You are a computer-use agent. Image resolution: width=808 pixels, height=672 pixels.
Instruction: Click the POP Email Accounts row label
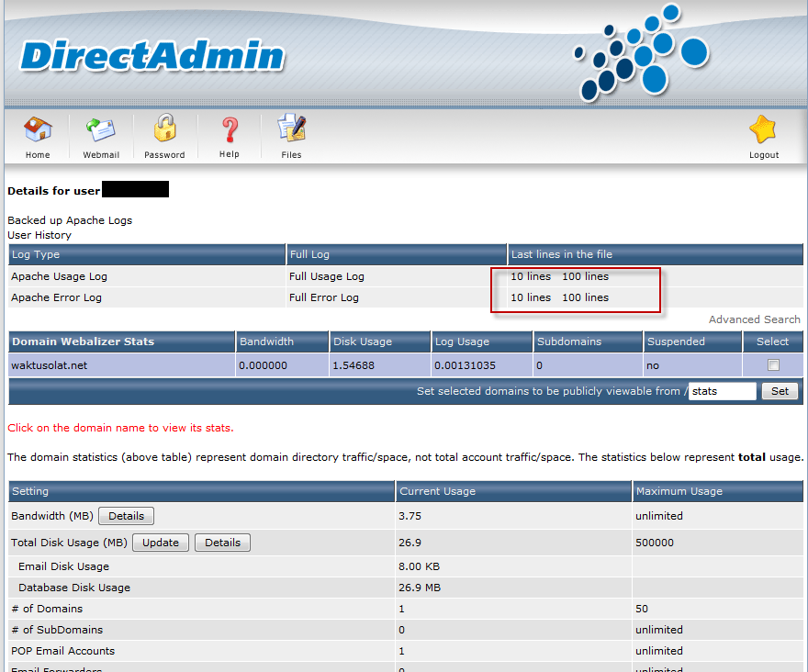coord(62,651)
